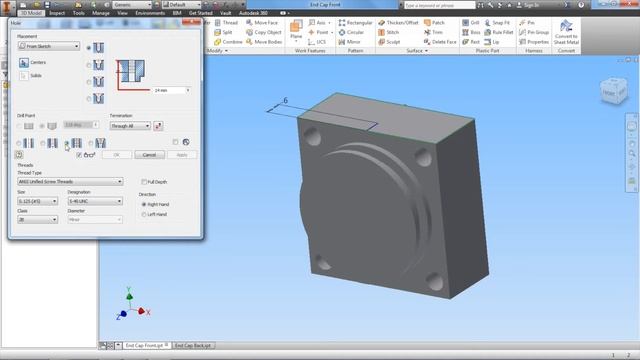640x360 pixels.
Task: Select Left Hand thread direction
Action: (x=144, y=214)
